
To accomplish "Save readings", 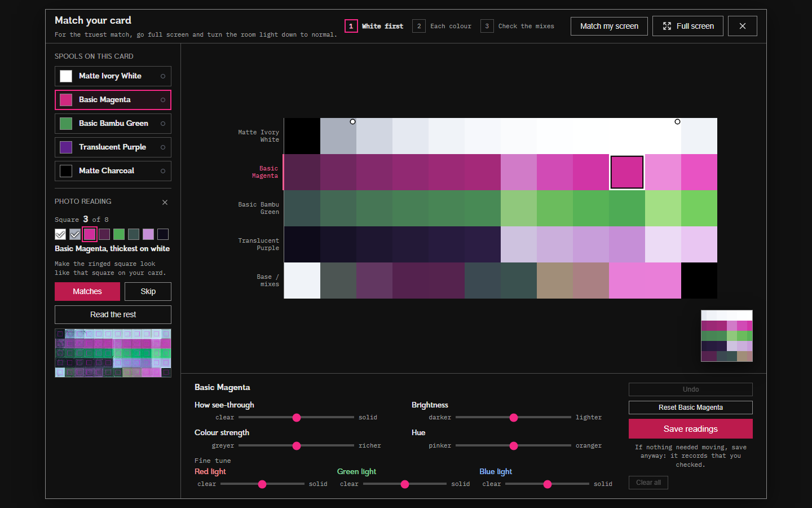I will (691, 429).
